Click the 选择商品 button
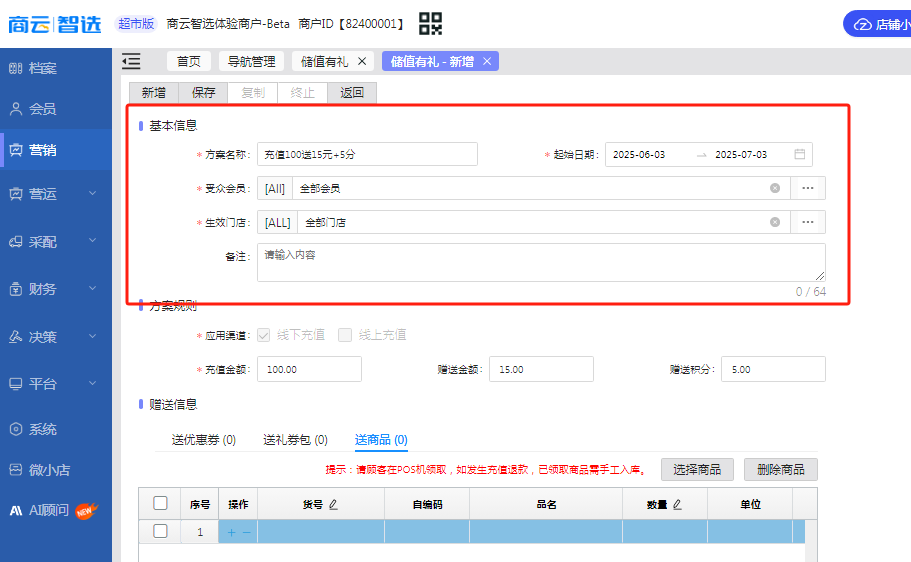 [x=697, y=469]
